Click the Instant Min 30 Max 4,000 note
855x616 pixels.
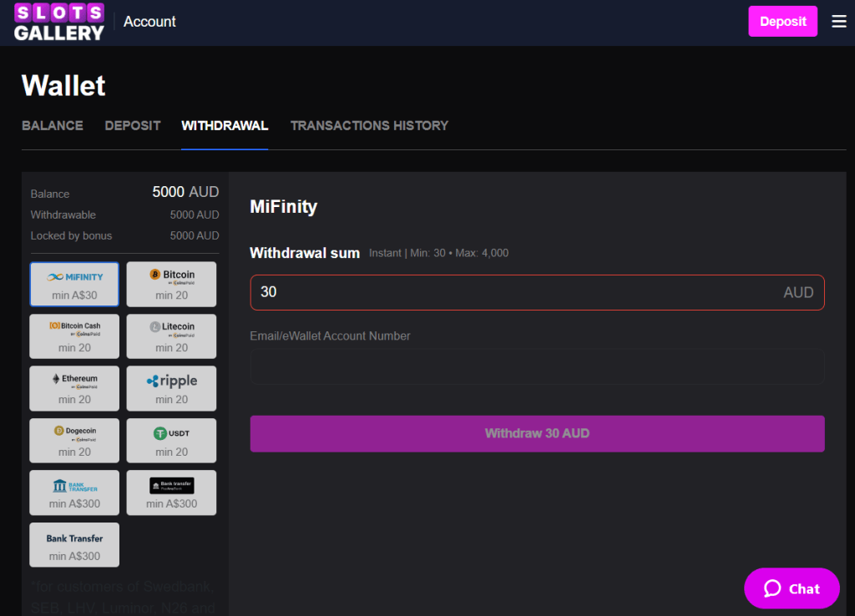pyautogui.click(x=438, y=253)
